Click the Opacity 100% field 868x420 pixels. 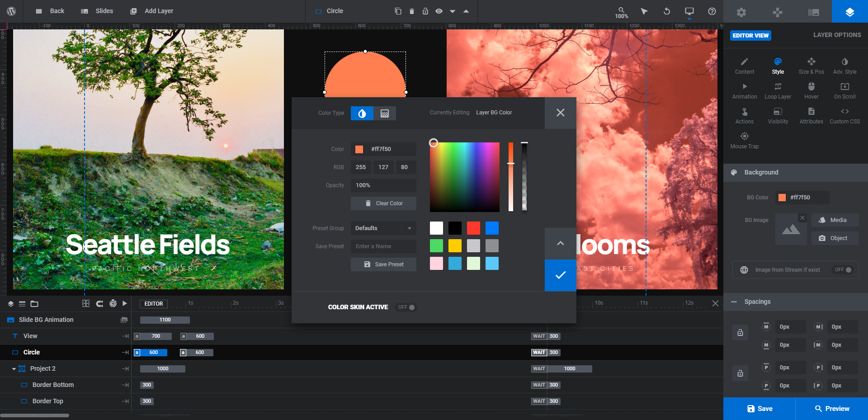click(383, 185)
